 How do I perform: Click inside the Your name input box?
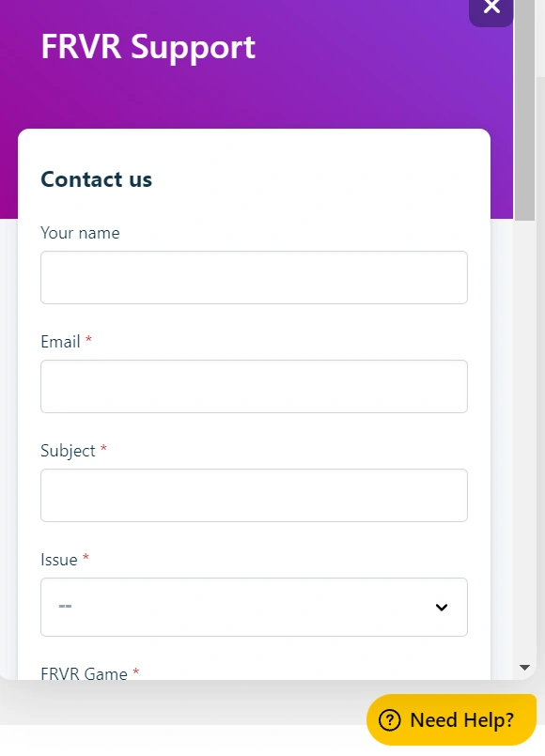click(254, 277)
